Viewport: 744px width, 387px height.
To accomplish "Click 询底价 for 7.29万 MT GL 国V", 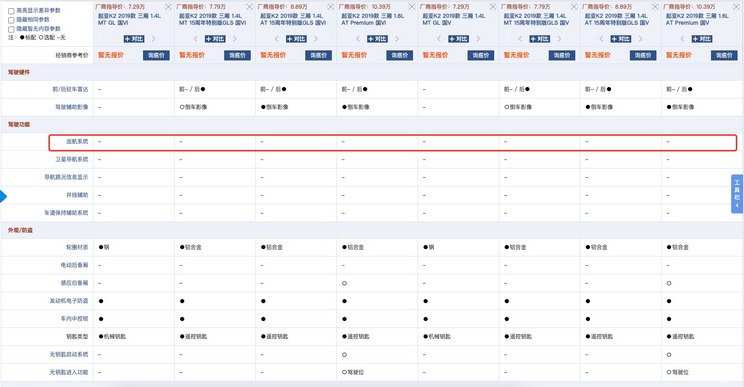I will [x=481, y=55].
